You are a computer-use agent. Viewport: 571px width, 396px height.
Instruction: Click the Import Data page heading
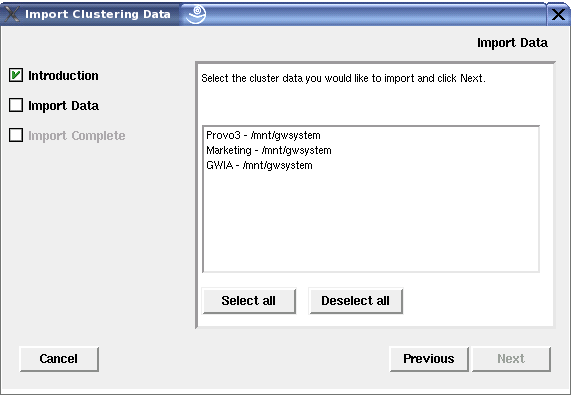tap(512, 43)
